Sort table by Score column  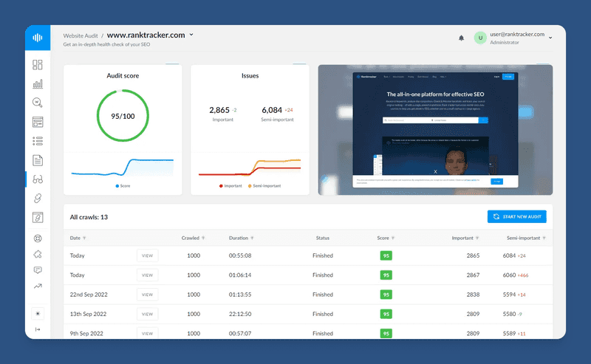click(386, 238)
